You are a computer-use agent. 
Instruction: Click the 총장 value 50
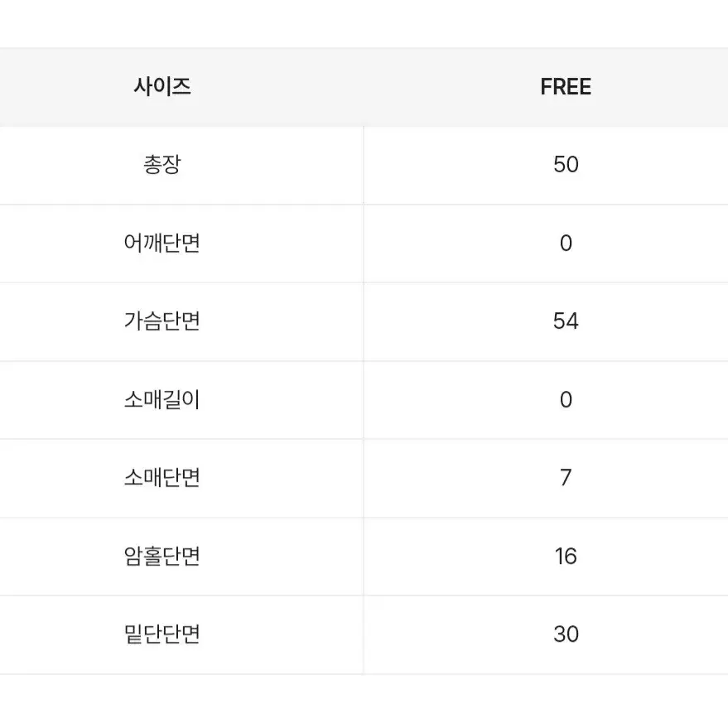566,164
